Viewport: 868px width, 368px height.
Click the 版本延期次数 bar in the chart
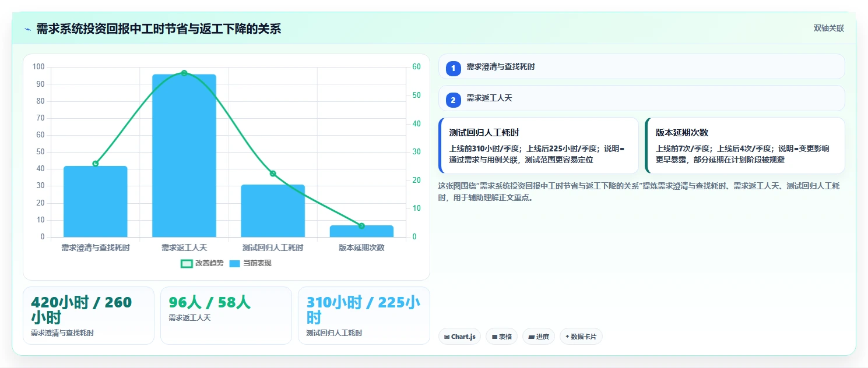(x=361, y=231)
